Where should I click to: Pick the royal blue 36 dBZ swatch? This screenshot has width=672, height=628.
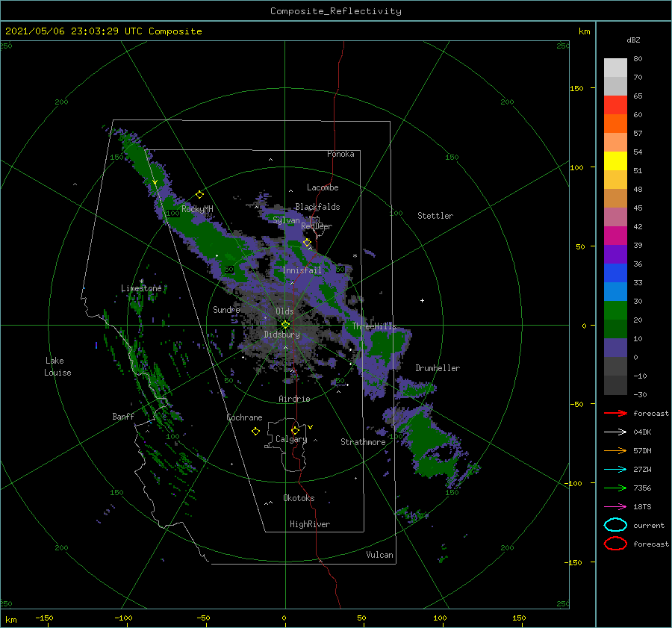click(x=615, y=273)
